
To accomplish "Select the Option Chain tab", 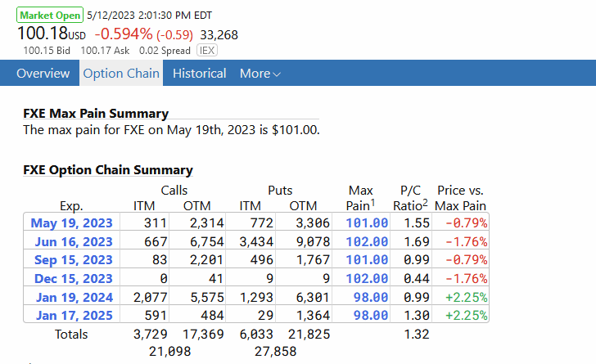I will click(x=121, y=74).
